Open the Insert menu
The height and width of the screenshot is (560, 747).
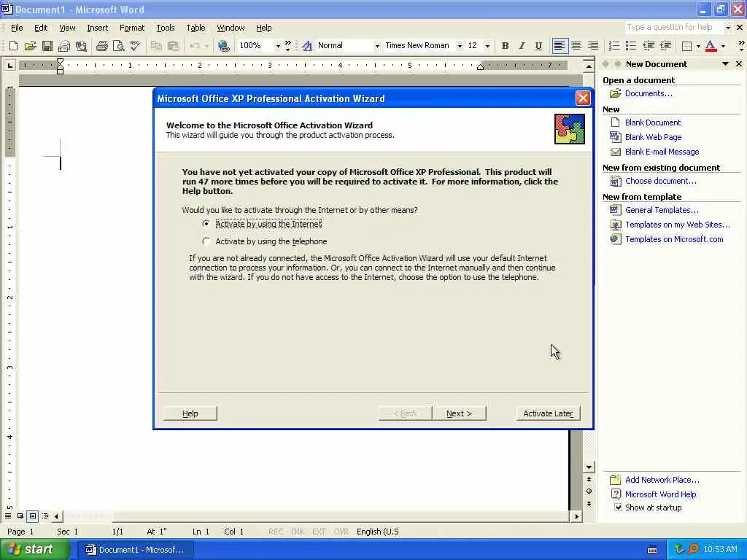tap(97, 28)
